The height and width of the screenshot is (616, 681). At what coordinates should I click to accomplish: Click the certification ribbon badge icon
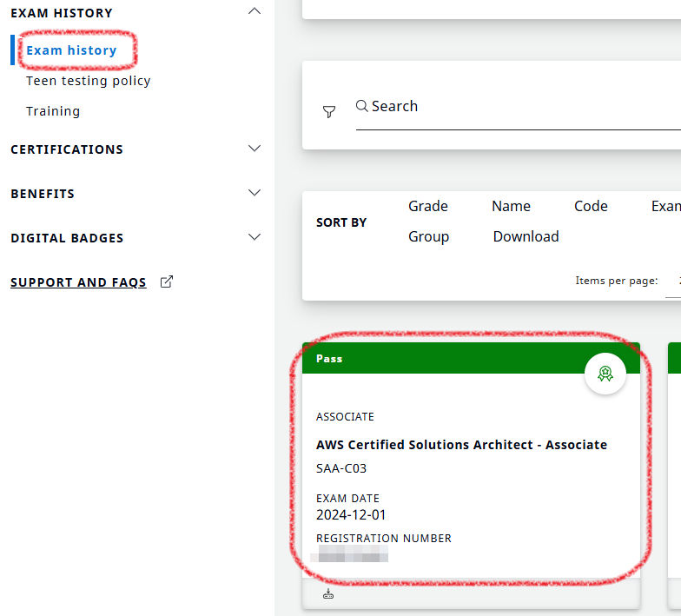pyautogui.click(x=605, y=374)
